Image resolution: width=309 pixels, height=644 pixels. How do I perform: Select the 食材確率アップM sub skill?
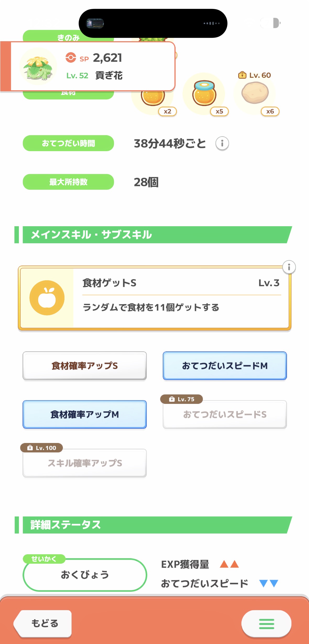tap(84, 414)
